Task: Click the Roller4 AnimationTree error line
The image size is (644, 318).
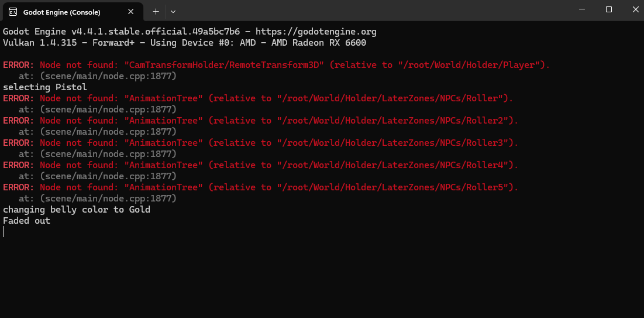Action: [261, 165]
